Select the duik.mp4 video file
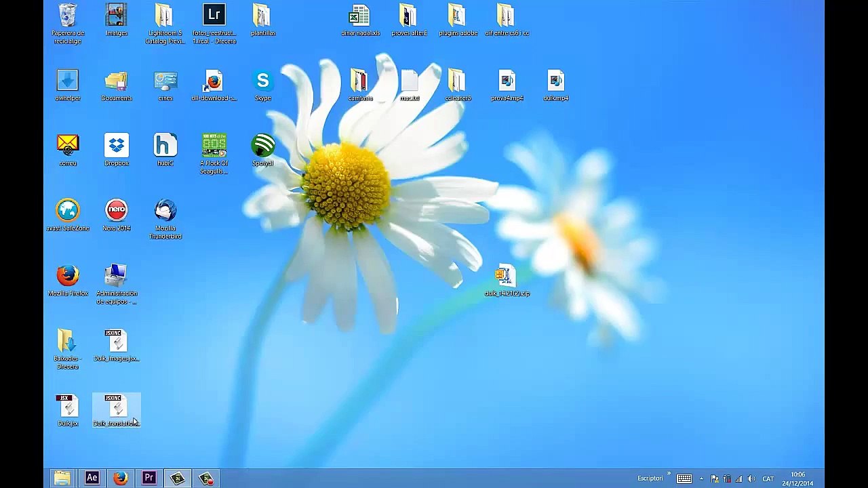 pyautogui.click(x=555, y=85)
